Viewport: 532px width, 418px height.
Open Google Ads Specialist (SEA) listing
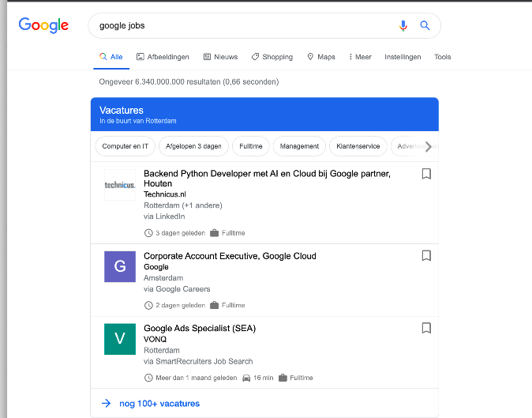(200, 329)
